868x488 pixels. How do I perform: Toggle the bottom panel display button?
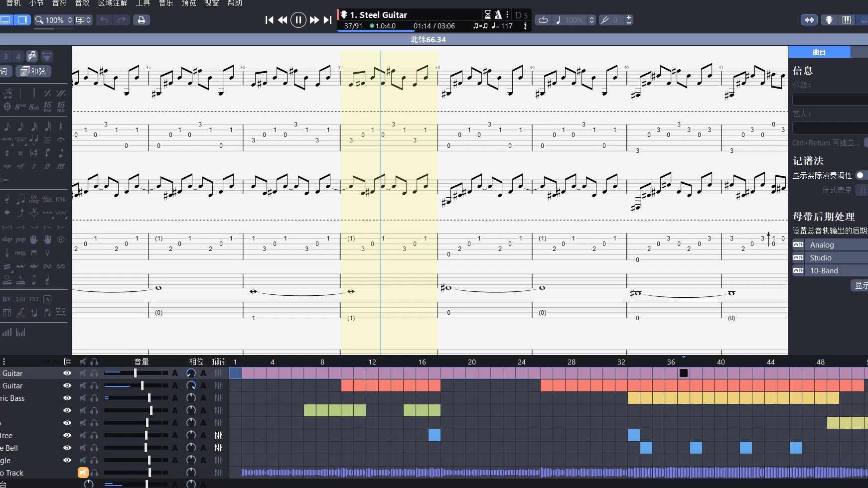5,20
